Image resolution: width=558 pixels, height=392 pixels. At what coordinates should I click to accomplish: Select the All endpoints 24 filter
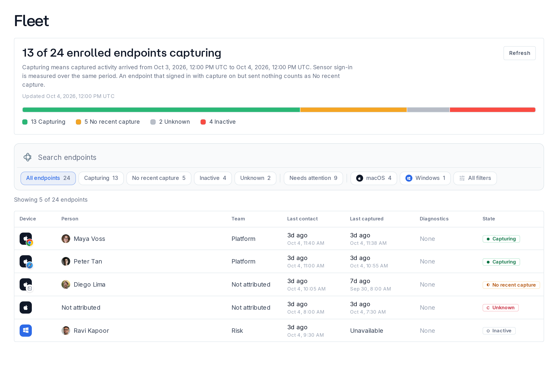(48, 178)
